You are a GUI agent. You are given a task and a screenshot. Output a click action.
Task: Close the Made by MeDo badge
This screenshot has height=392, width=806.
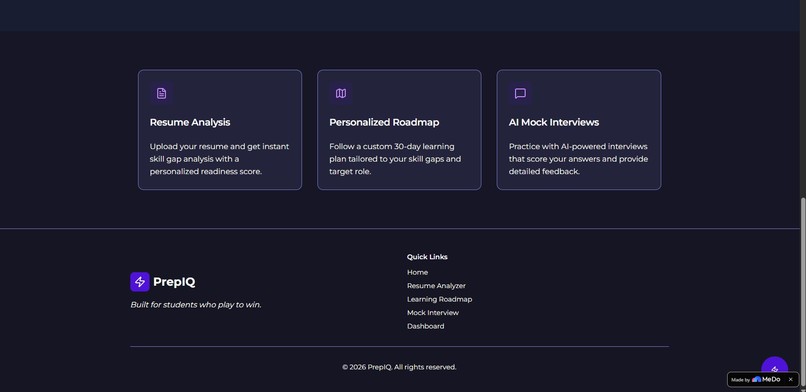[x=791, y=380]
